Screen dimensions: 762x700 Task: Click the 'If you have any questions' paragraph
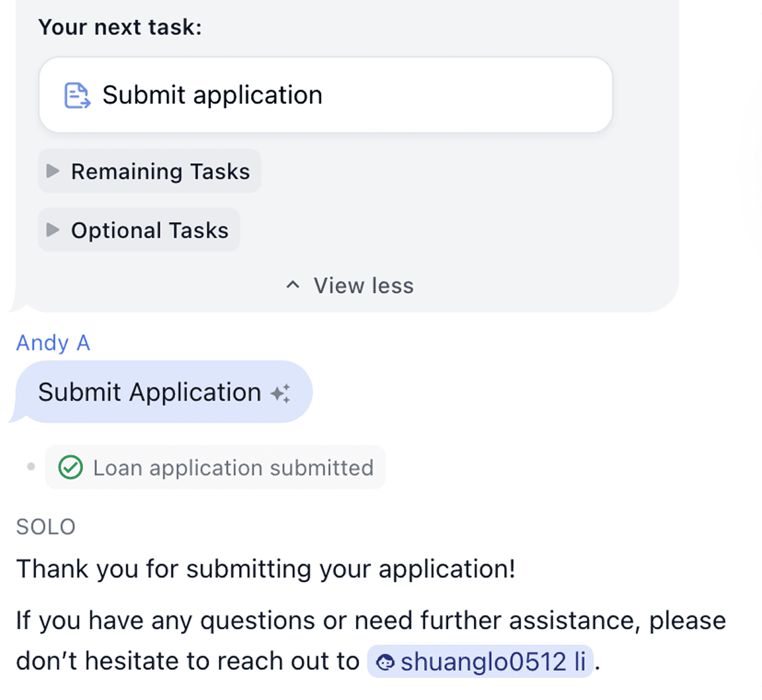pyautogui.click(x=370, y=621)
